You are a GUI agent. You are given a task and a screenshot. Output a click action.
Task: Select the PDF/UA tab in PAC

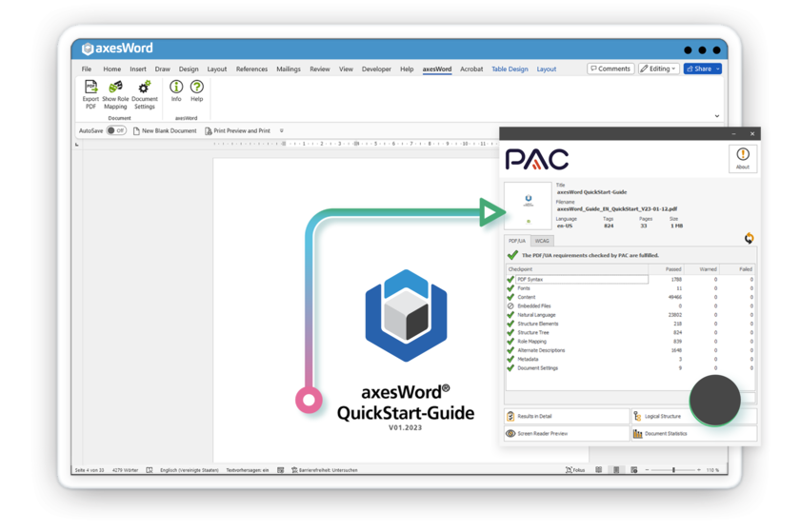[517, 241]
